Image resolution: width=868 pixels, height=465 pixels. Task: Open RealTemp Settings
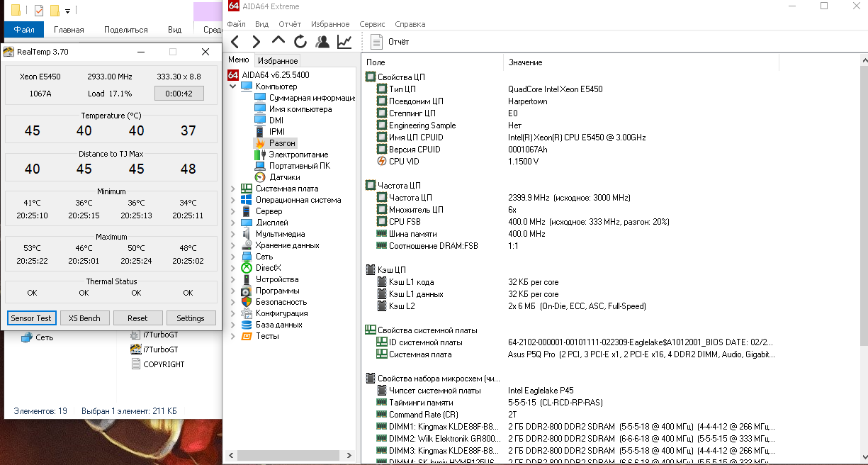pyautogui.click(x=191, y=318)
